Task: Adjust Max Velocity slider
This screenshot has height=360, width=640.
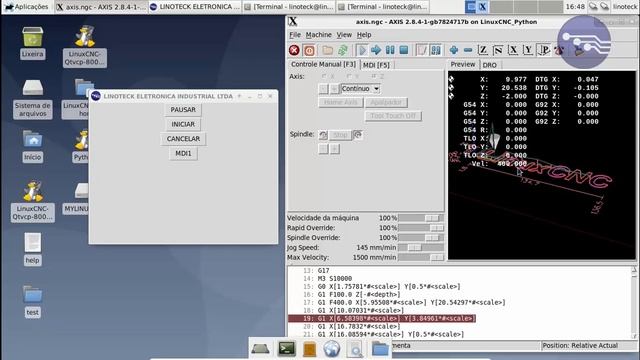Action: pos(421,258)
